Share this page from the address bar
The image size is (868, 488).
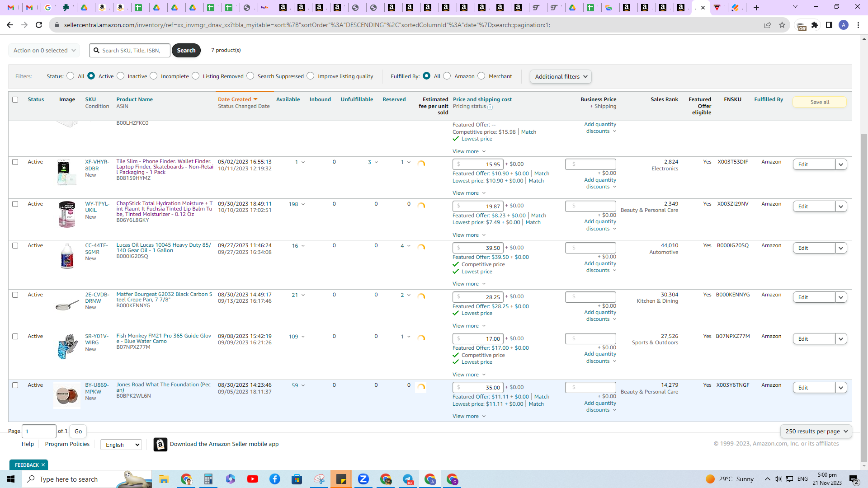(767, 25)
